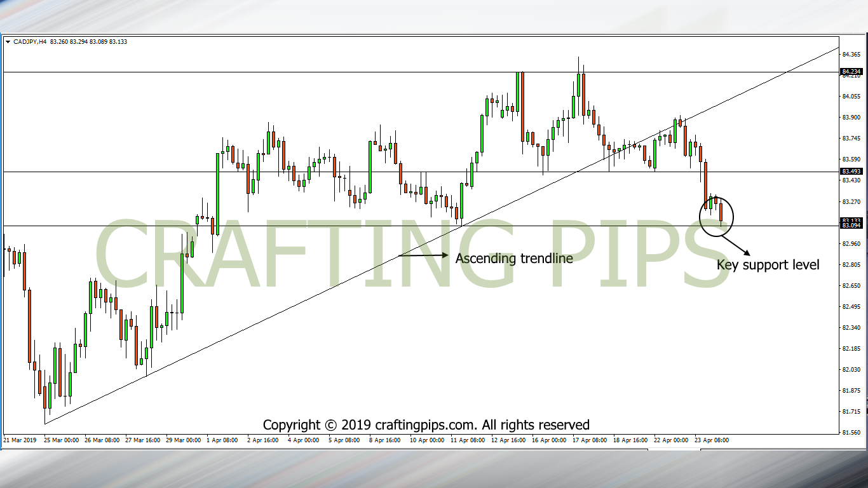The width and height of the screenshot is (868, 488).
Task: Select the crafting pips copyright notice text
Action: pyautogui.click(x=426, y=424)
